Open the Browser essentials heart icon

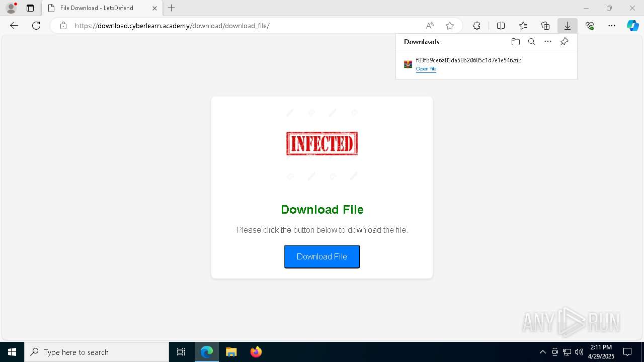click(590, 26)
